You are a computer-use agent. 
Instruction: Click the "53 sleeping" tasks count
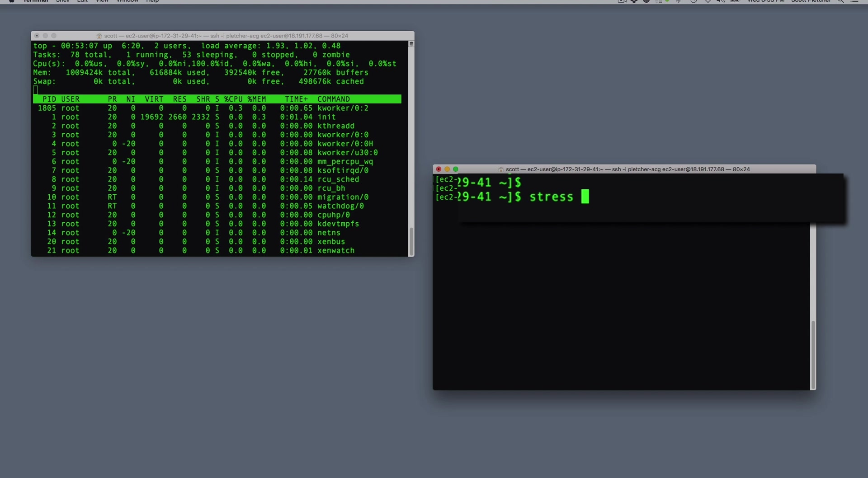click(210, 55)
